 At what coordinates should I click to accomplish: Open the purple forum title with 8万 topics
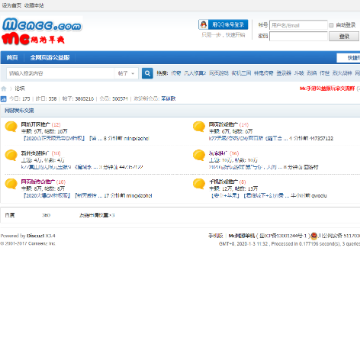point(38,182)
